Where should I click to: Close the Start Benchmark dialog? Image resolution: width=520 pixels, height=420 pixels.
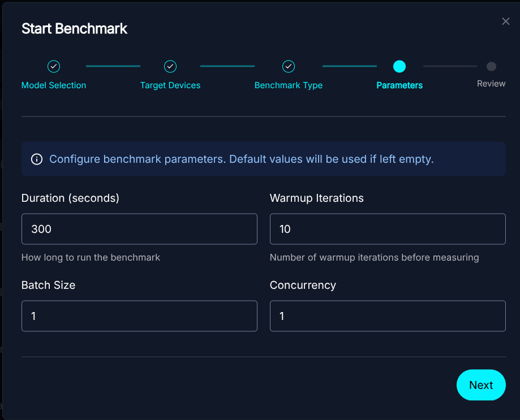click(x=505, y=21)
